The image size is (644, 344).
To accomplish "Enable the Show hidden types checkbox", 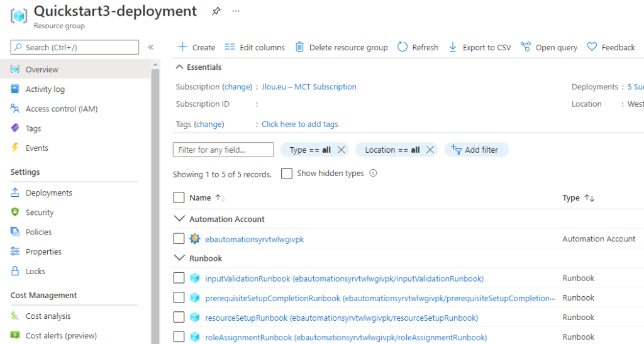I will pos(287,173).
